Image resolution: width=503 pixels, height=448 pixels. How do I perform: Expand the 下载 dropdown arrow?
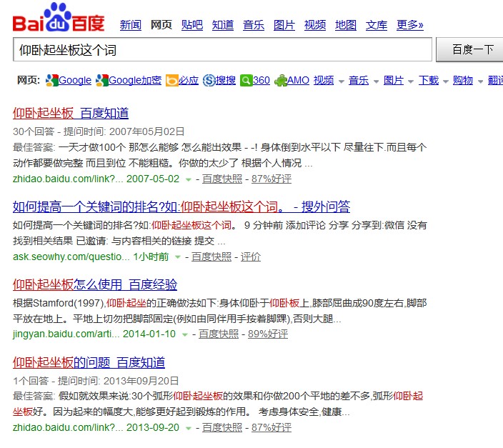[x=446, y=81]
